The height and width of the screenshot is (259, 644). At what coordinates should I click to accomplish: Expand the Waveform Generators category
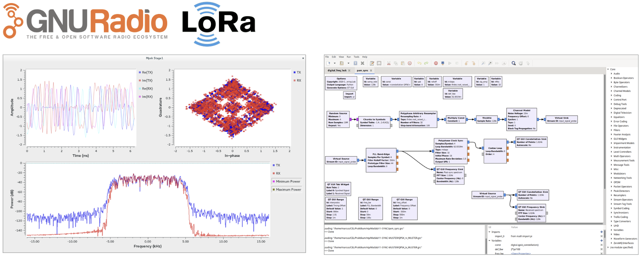point(612,239)
